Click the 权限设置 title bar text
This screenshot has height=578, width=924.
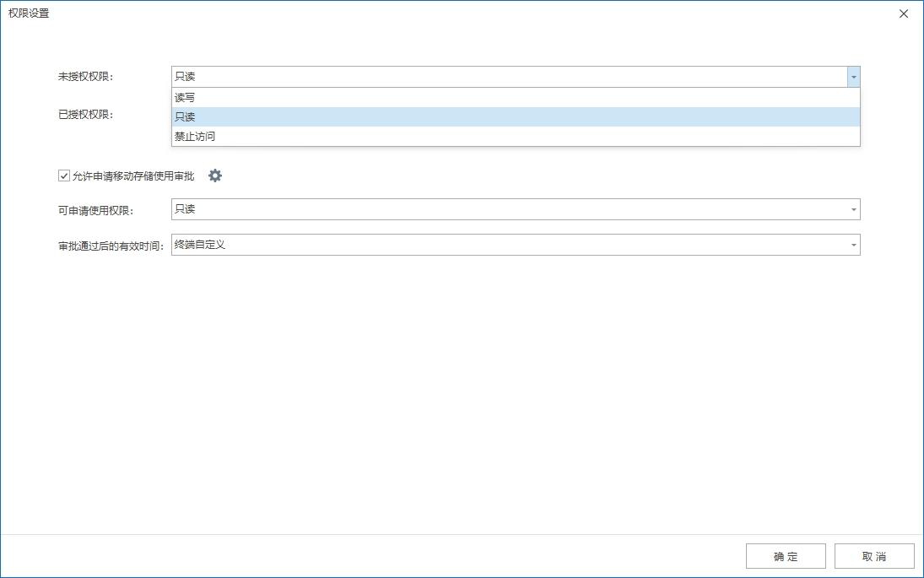[x=29, y=14]
